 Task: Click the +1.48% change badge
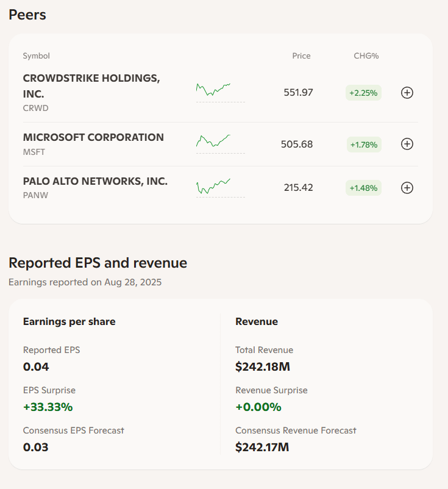[x=363, y=188]
